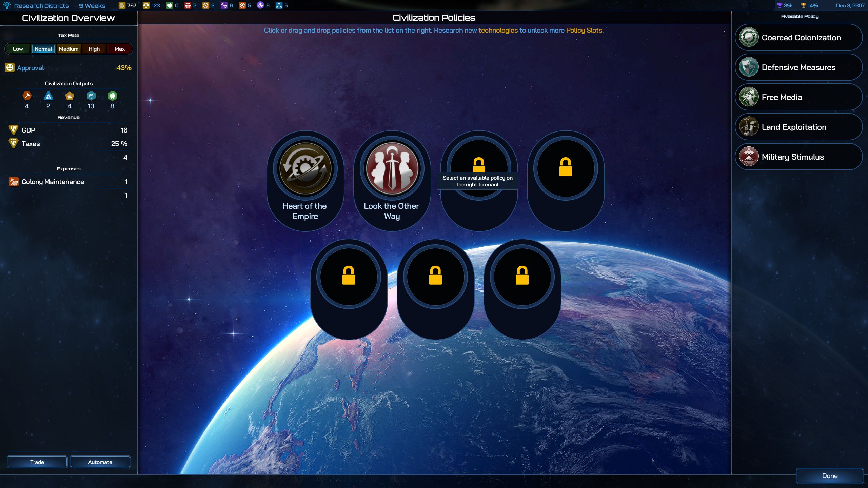The width and height of the screenshot is (868, 488).
Task: Click the red resource icon showing 2
Action: coord(188,5)
